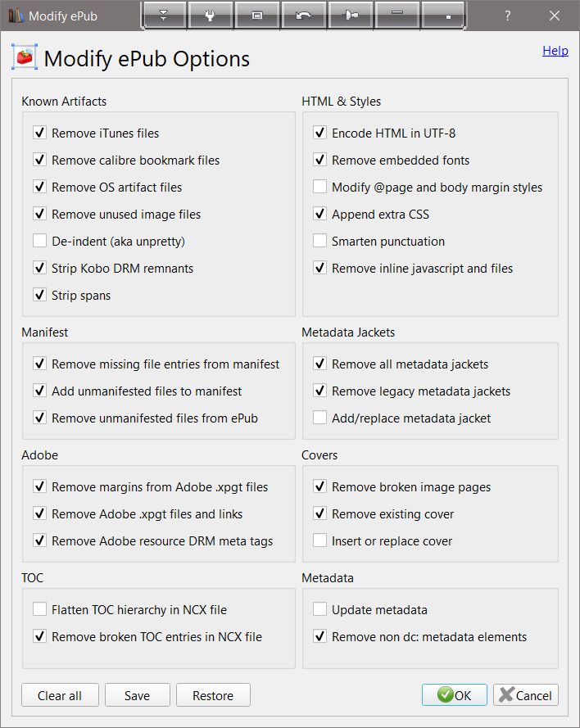Enable the De-indent (aka unpretty) checkbox
Viewport: 580px width, 728px height.
[x=39, y=241]
